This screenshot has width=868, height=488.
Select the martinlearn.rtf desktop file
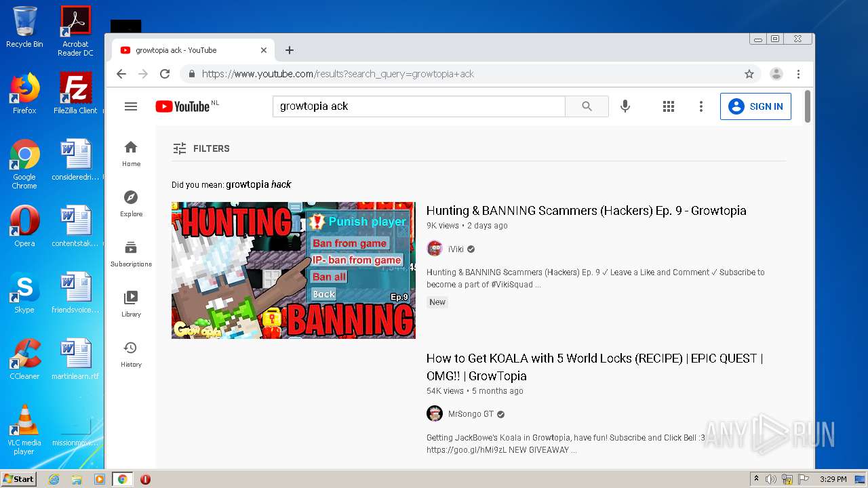[x=75, y=359]
